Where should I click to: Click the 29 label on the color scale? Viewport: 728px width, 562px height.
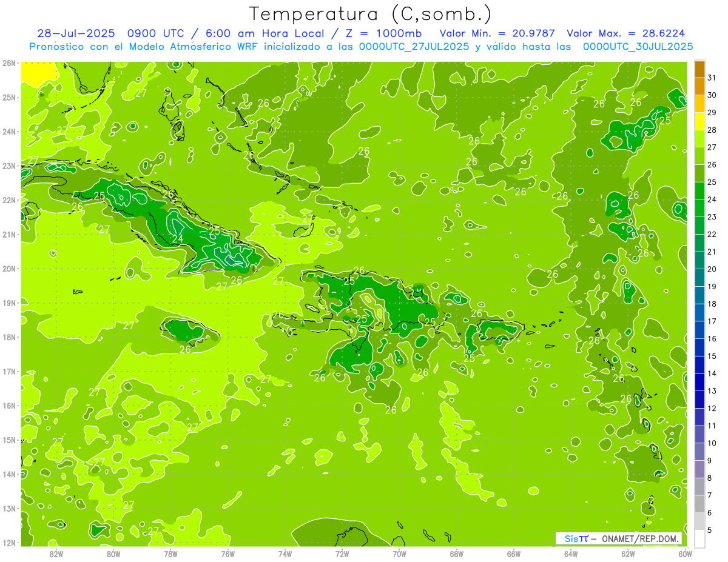(x=712, y=112)
